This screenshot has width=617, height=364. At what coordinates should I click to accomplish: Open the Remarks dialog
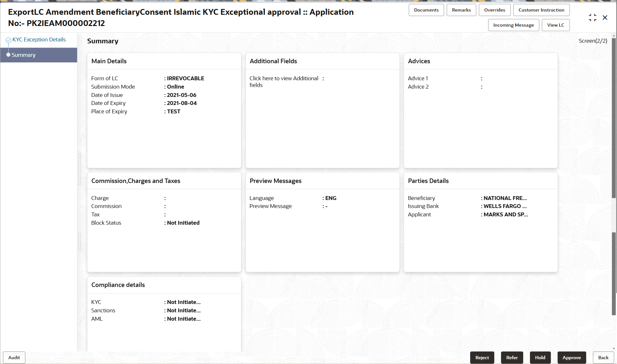[461, 10]
